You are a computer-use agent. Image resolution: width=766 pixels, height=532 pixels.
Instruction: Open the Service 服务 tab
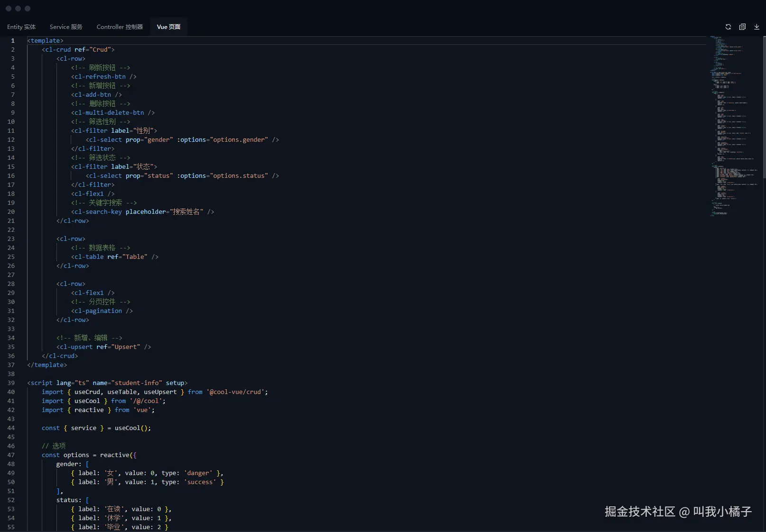coord(66,27)
